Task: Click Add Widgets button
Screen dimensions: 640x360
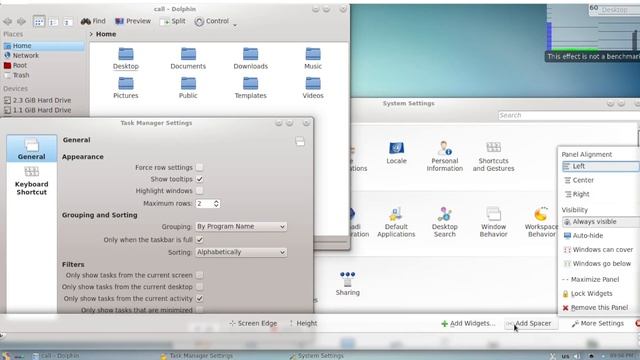Action: coord(468,323)
